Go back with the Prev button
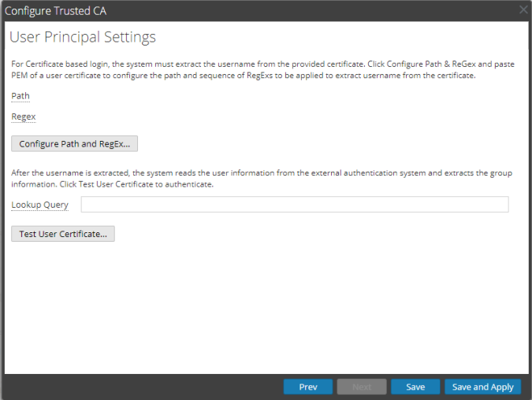The height and width of the screenshot is (400, 532). click(x=309, y=387)
